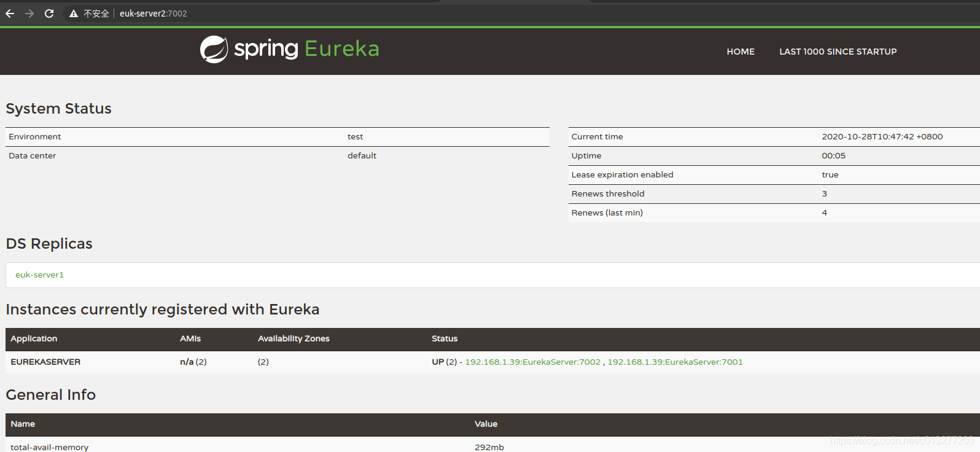Click the 'System Status' heading
Image resolution: width=980 pixels, height=452 pixels.
pos(58,109)
